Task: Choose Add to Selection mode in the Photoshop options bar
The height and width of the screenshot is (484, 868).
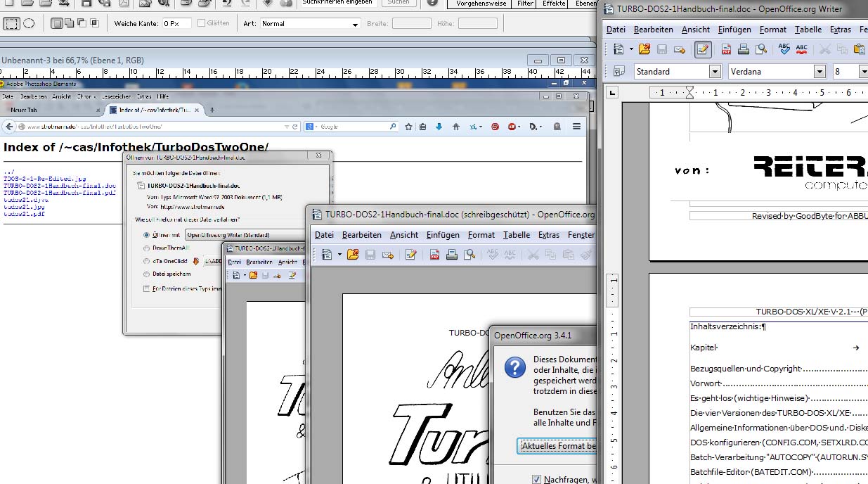Action: [x=70, y=23]
